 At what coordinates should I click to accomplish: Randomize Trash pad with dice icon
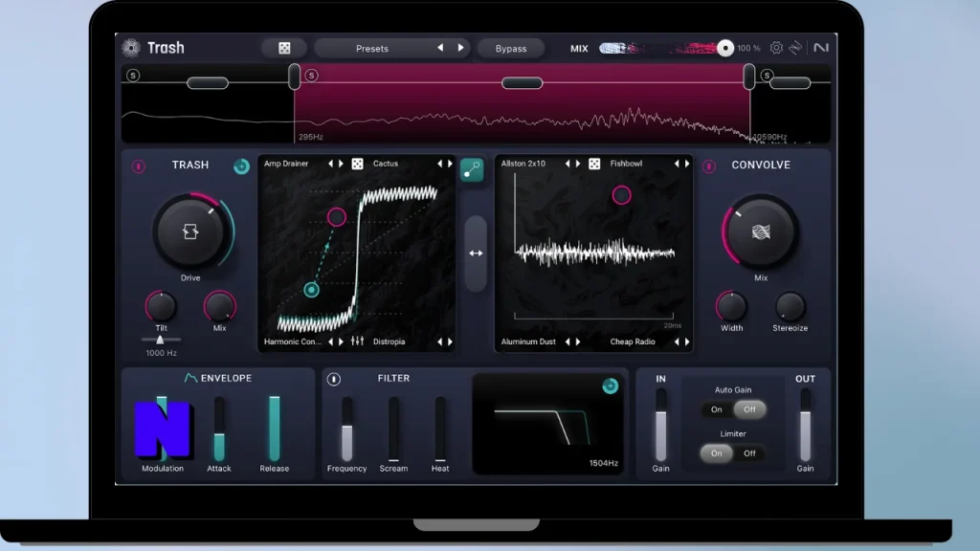coord(358,164)
